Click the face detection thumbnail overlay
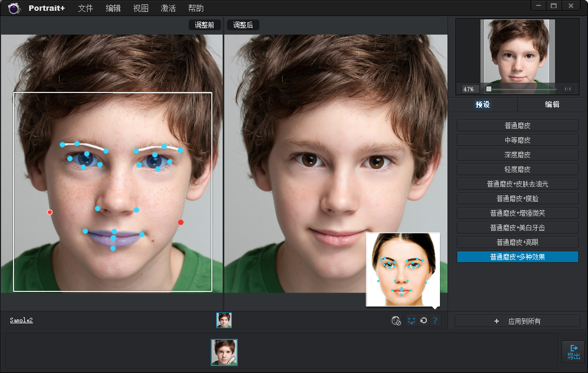Viewport: 588px width, 373px height. (x=403, y=270)
